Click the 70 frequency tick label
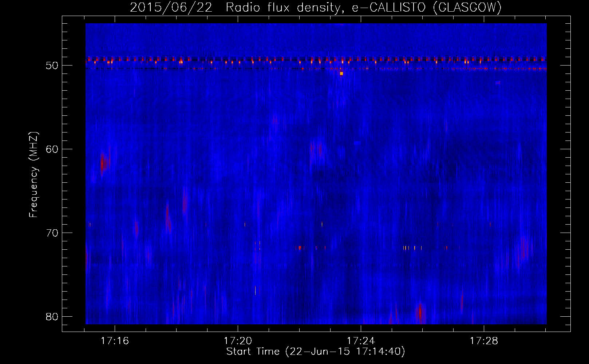Image resolution: width=589 pixels, height=364 pixels. tap(52, 233)
